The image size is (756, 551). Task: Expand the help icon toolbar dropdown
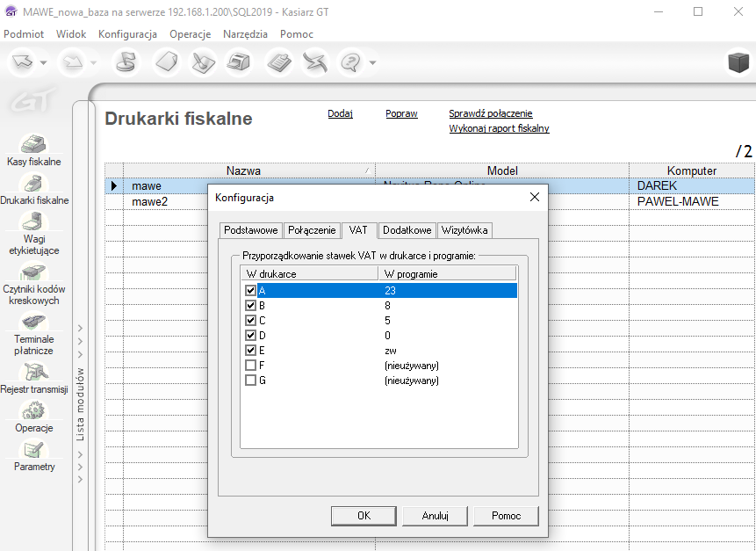372,62
